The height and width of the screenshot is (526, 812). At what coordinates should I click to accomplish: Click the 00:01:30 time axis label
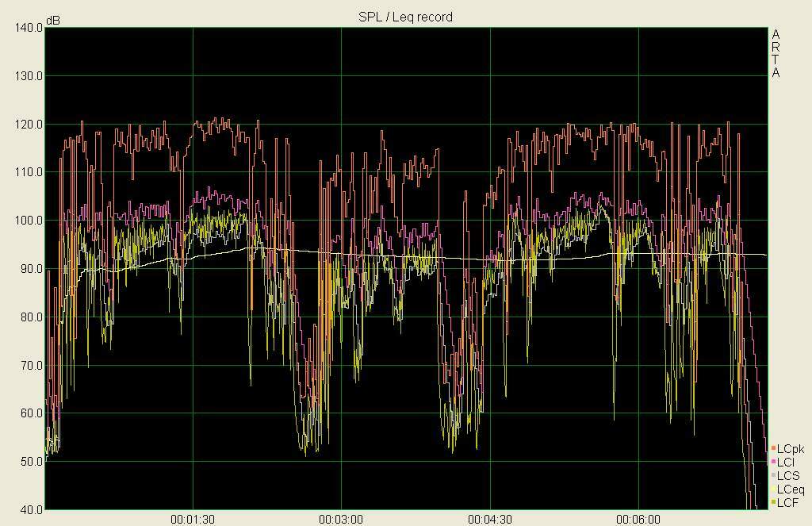click(193, 520)
